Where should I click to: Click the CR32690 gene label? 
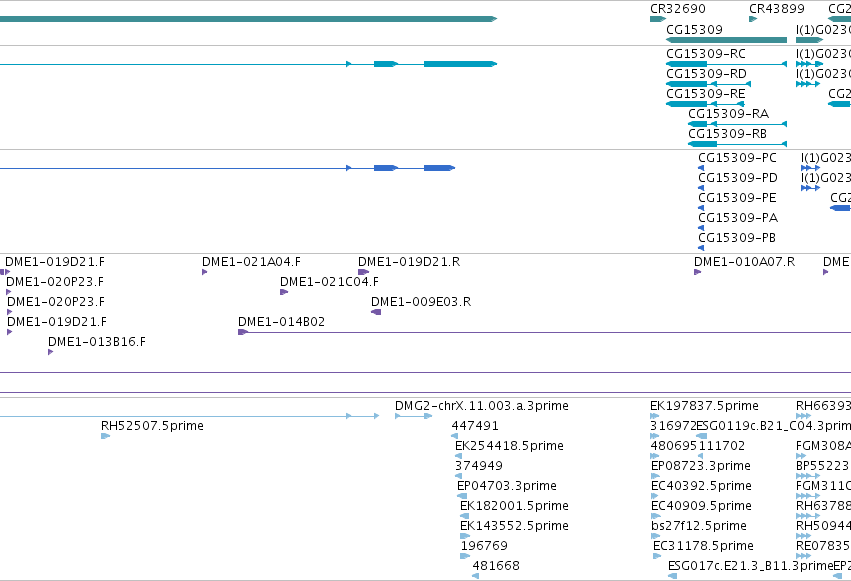pyautogui.click(x=677, y=9)
